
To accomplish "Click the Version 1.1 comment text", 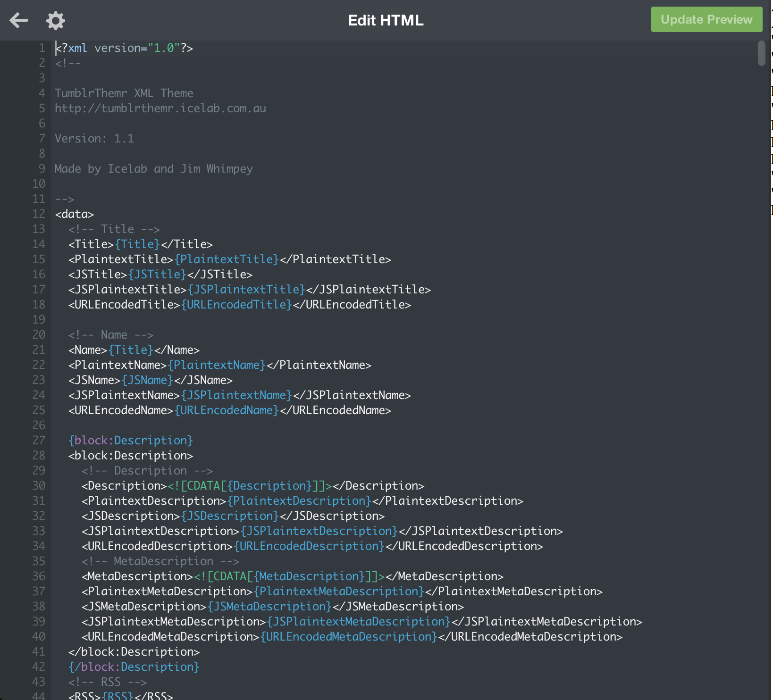I will [93, 138].
